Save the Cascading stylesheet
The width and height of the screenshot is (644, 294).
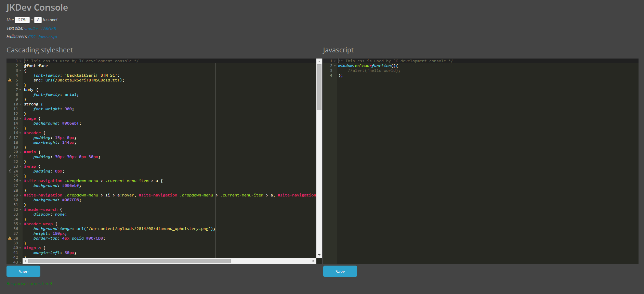[23, 271]
